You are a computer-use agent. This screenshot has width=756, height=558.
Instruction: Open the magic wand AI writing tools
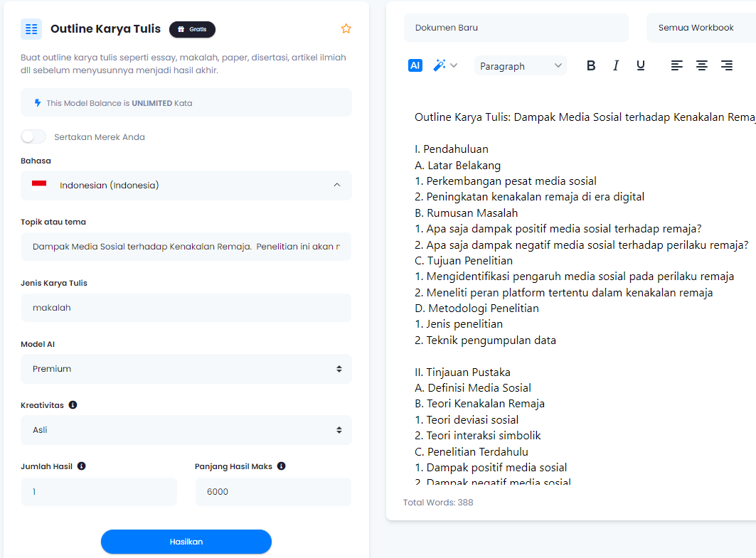coord(437,65)
